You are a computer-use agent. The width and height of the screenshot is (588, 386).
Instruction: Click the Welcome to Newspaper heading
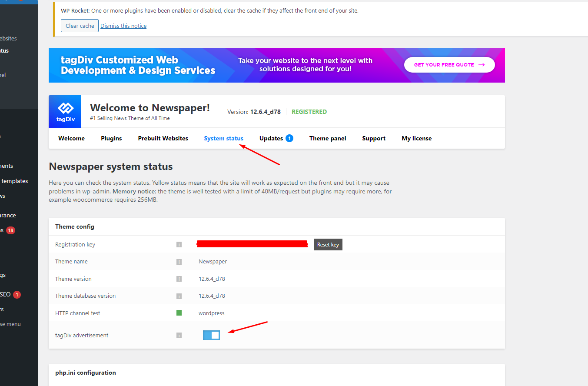[x=150, y=108]
